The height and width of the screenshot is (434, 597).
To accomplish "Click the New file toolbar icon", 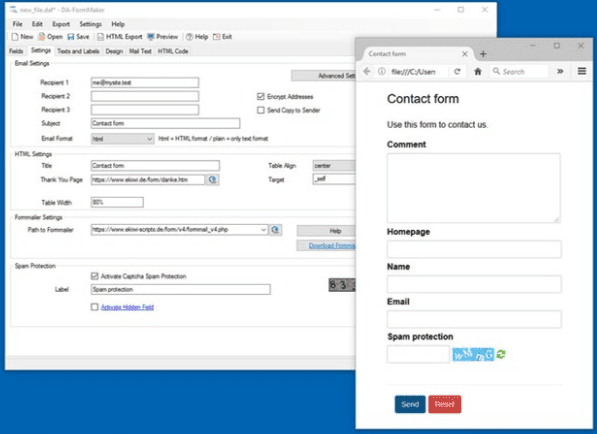I will click(15, 37).
